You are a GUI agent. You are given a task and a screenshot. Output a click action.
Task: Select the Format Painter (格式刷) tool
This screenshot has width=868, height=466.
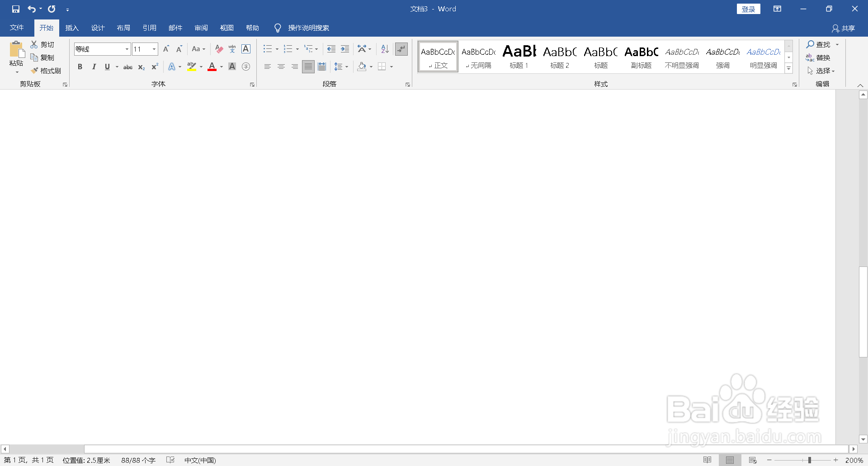[x=46, y=71]
